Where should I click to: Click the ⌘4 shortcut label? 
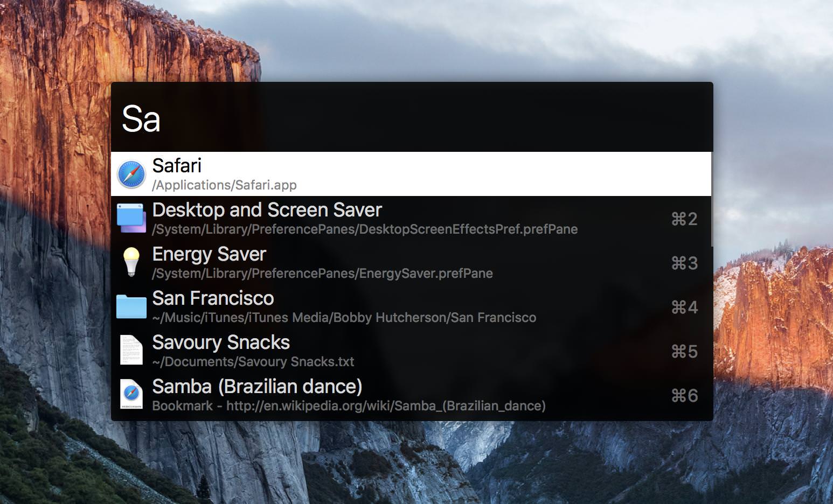pyautogui.click(x=684, y=307)
